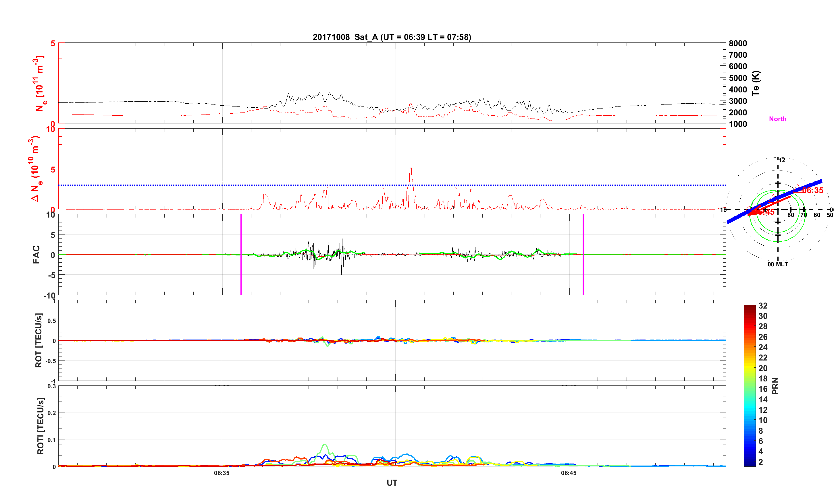The image size is (834, 504).
Task: Click the 06:35 tick label on bottom axis
Action: pos(222,473)
